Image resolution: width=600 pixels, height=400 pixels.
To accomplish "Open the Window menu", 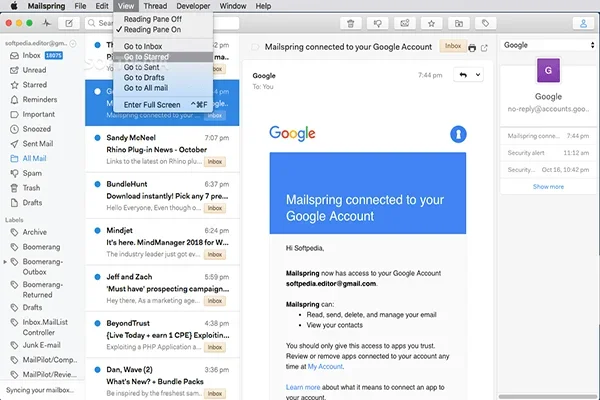I will click(233, 6).
